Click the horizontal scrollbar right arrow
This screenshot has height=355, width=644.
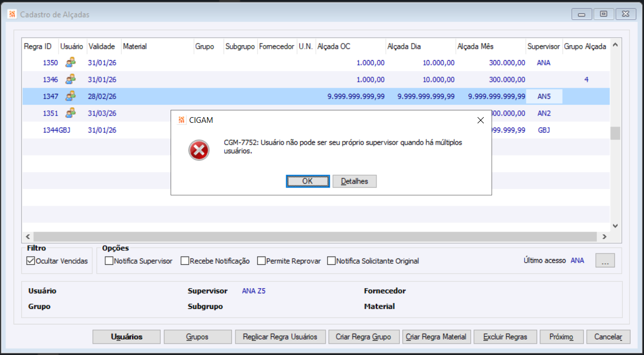click(x=605, y=236)
